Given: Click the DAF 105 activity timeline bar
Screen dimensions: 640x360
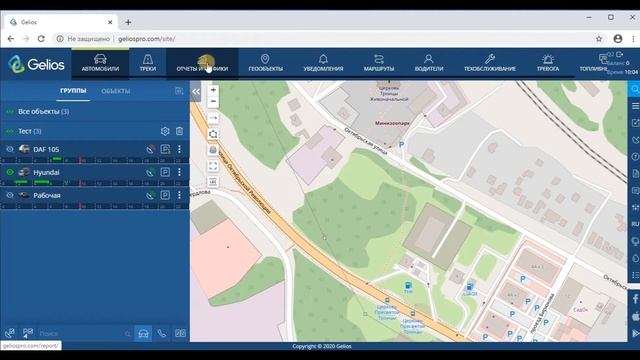Looking at the screenshot, I should (94, 160).
